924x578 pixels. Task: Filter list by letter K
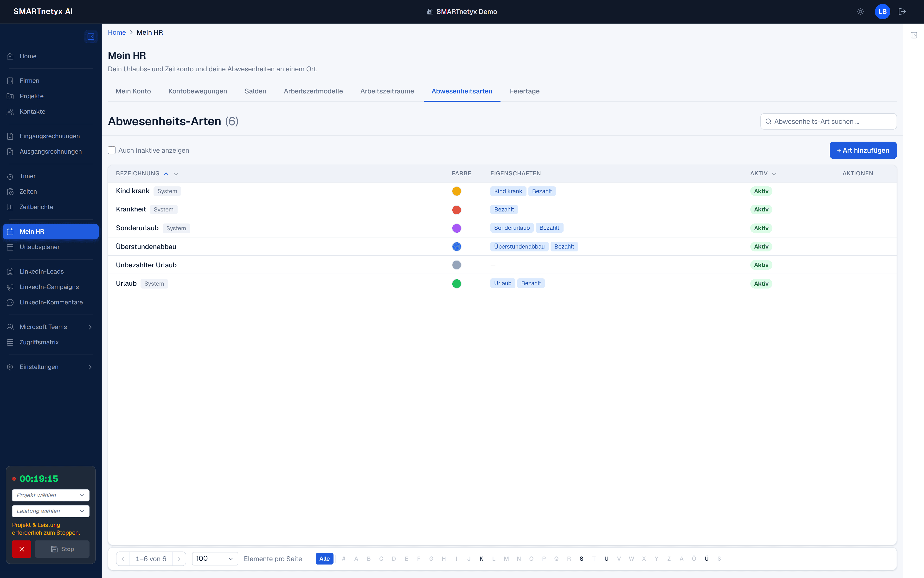481,558
